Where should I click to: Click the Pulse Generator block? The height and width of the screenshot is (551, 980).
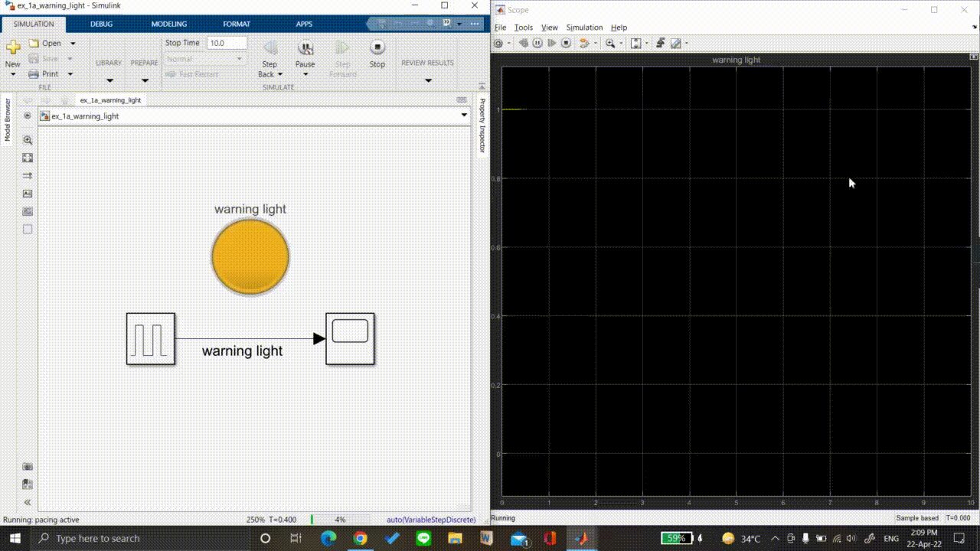pyautogui.click(x=151, y=339)
